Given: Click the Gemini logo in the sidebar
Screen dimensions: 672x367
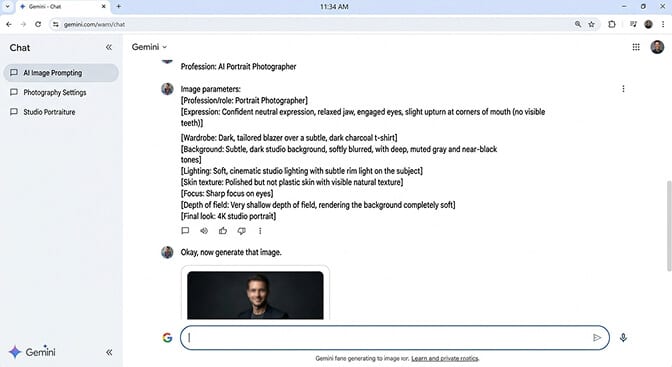Looking at the screenshot, I should click(32, 352).
